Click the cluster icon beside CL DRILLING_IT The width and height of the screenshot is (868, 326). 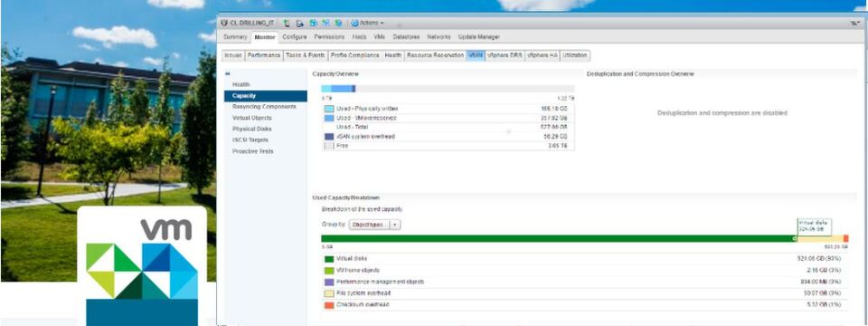(224, 24)
